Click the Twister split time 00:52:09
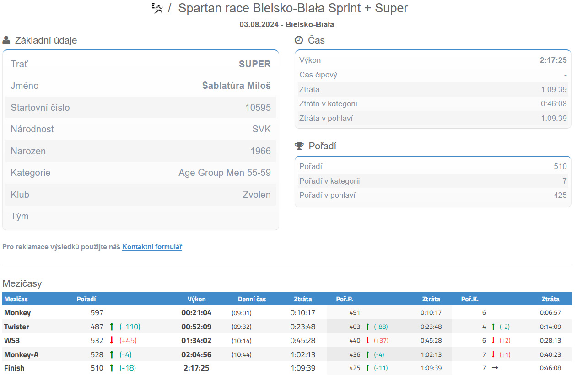The image size is (588, 376). (x=196, y=327)
